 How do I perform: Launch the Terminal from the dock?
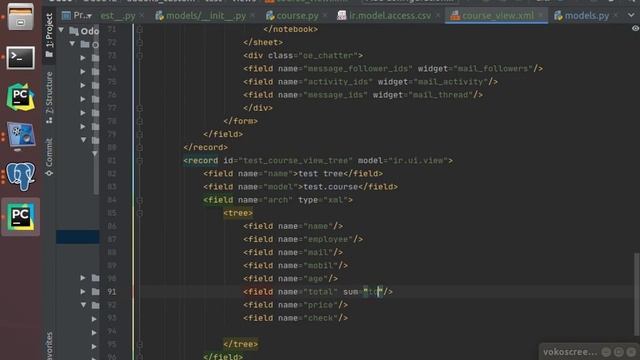pyautogui.click(x=20, y=58)
